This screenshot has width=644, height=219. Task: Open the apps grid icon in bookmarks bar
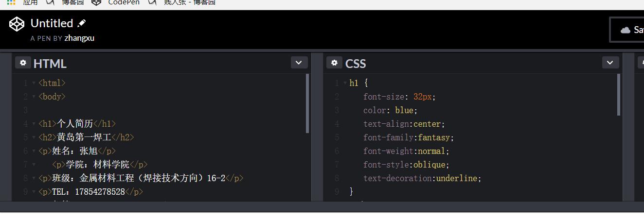point(11,2)
